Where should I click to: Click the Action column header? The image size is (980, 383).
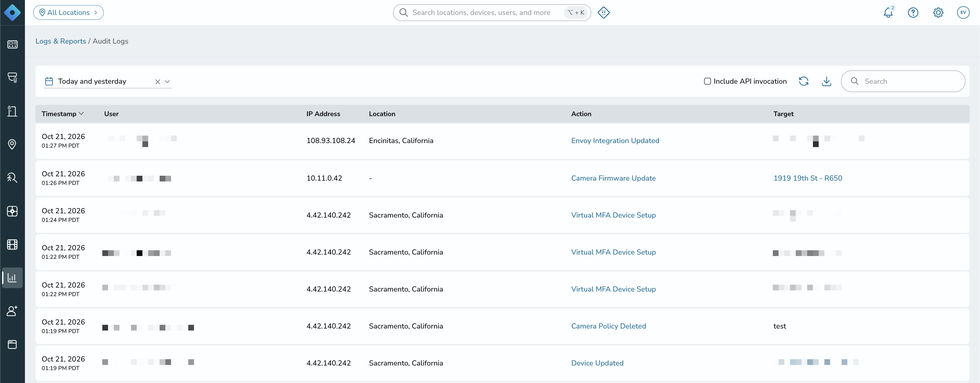[581, 114]
